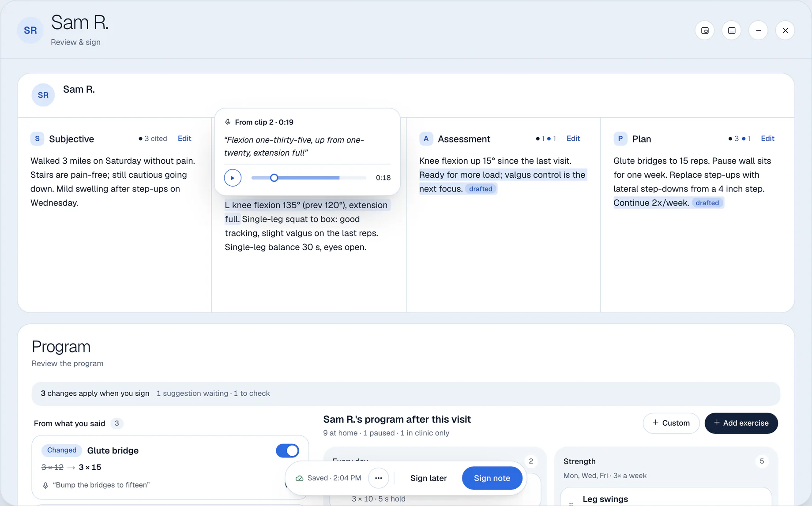Click the large SR avatar in the header
This screenshot has height=506, width=812.
pos(30,30)
